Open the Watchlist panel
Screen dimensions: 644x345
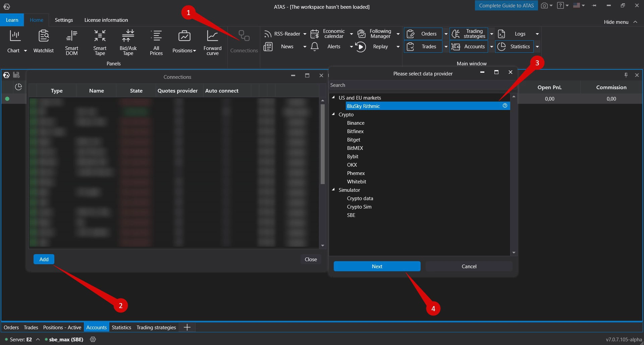coord(43,42)
